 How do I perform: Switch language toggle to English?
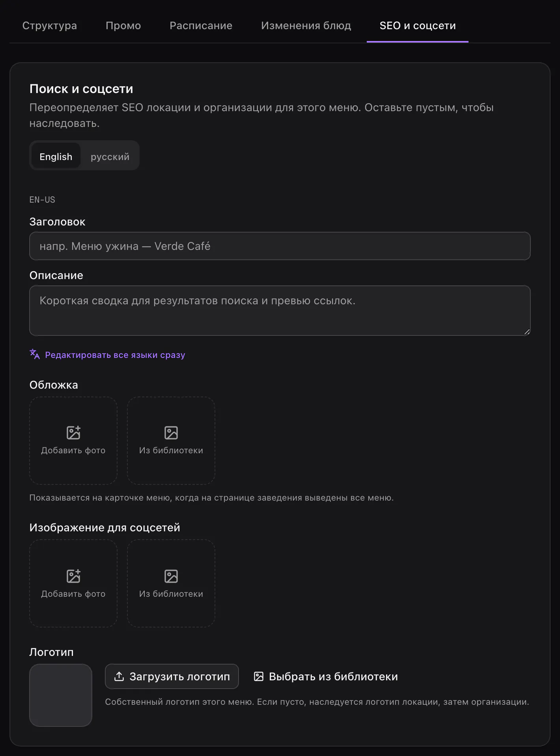[56, 156]
